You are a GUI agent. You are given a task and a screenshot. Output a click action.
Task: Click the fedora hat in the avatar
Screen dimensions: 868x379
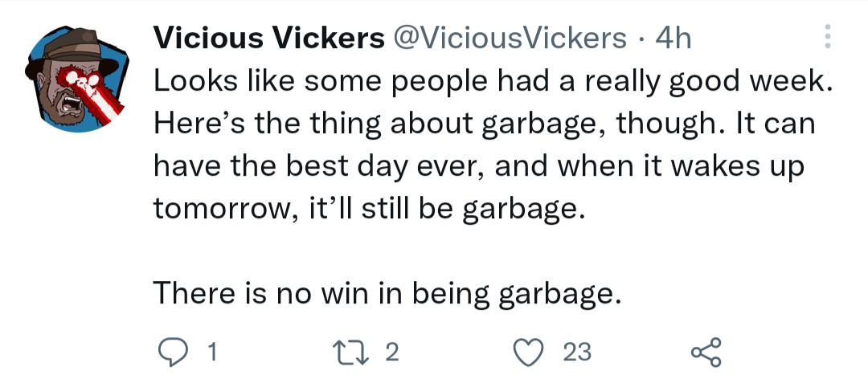point(71,52)
